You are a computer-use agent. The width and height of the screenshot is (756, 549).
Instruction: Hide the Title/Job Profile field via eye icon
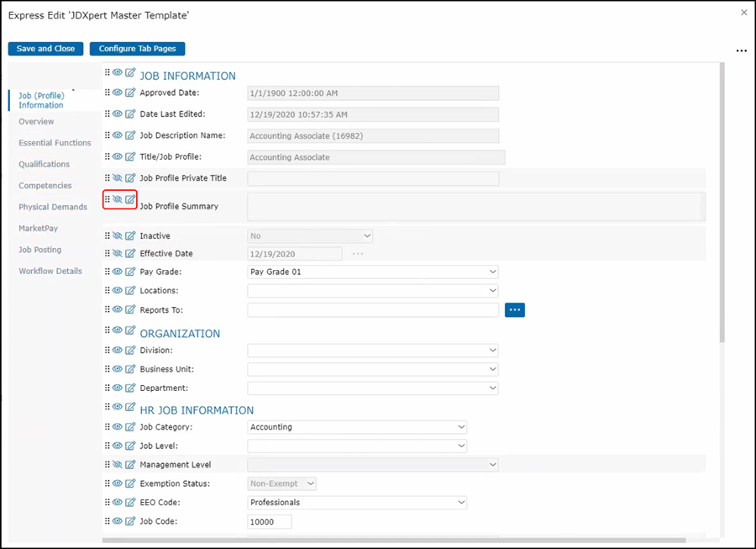[118, 156]
